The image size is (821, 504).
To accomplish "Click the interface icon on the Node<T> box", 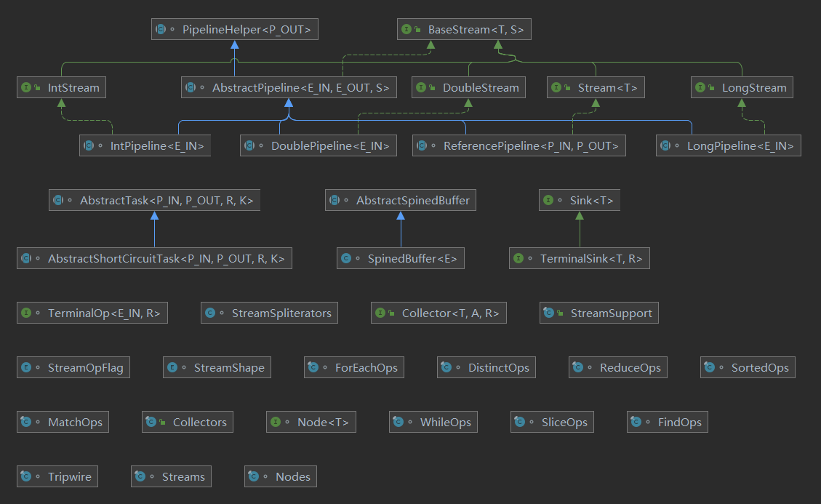I will click(x=276, y=423).
